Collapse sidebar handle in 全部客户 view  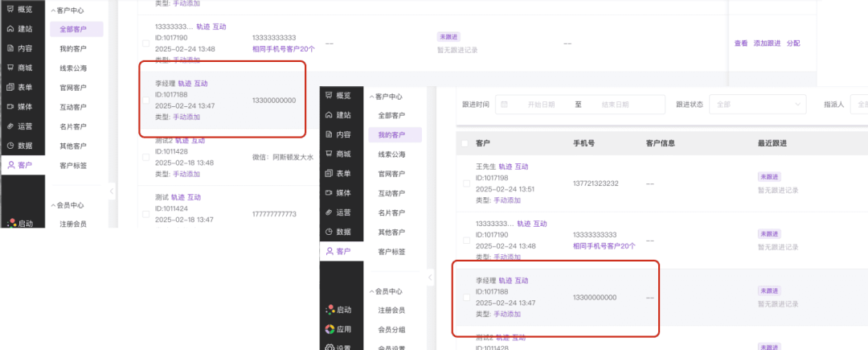tap(111, 191)
